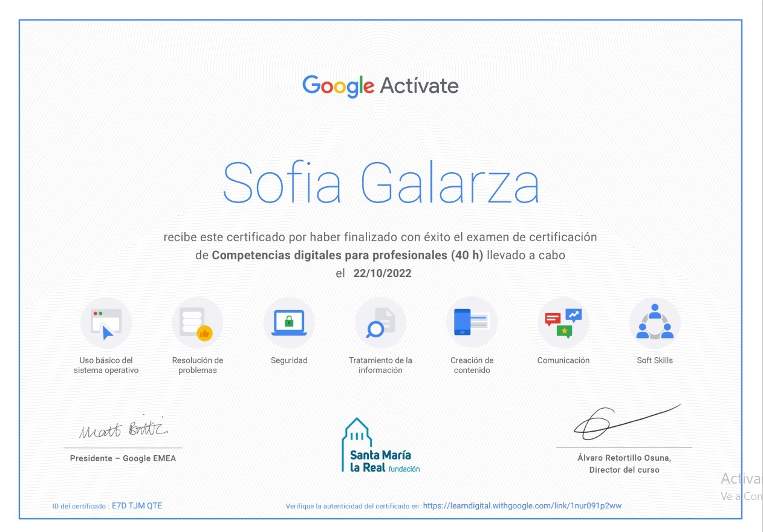The height and width of the screenshot is (532, 763).
Task: Click the text 'Presidente – Google EMEA'
Action: coord(123,458)
